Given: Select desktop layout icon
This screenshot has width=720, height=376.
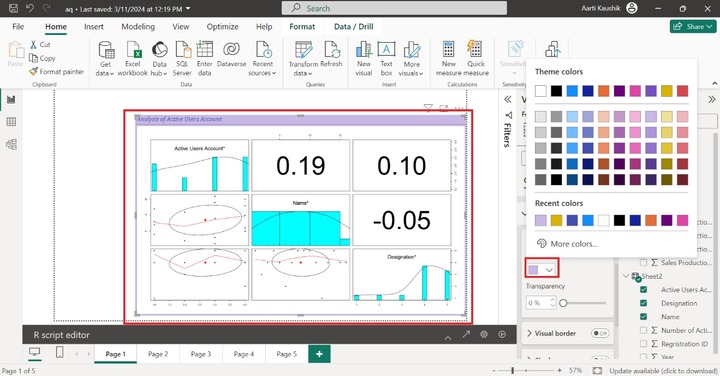Looking at the screenshot, I should tap(34, 353).
